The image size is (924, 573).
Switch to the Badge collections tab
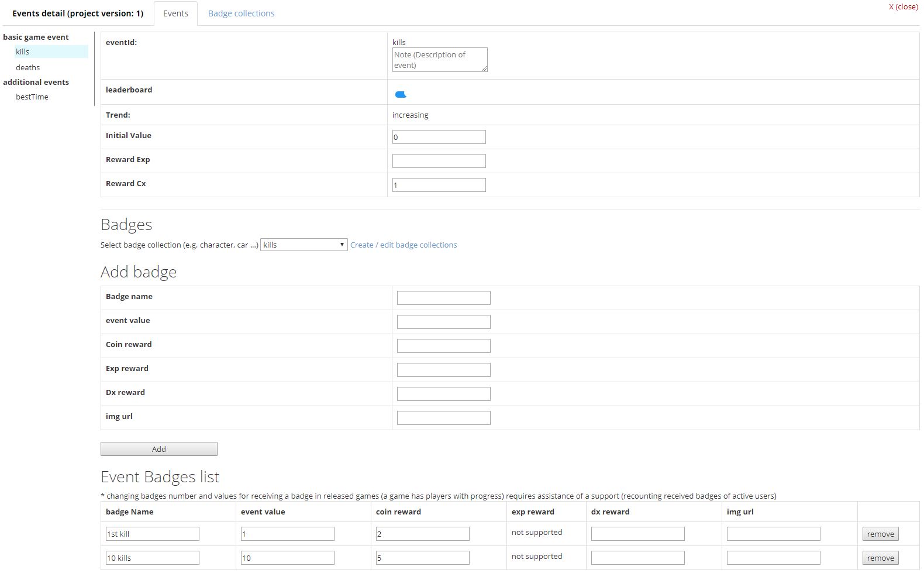(x=241, y=13)
